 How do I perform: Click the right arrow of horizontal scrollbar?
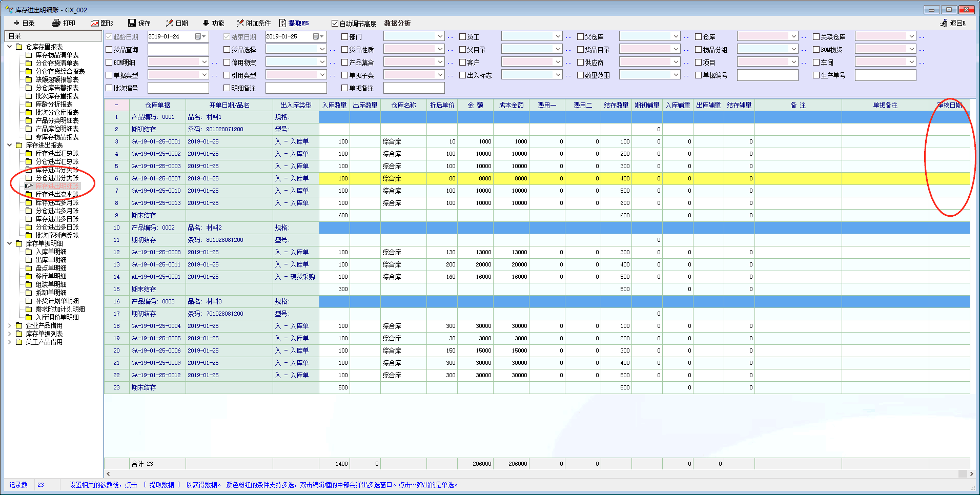coord(971,473)
